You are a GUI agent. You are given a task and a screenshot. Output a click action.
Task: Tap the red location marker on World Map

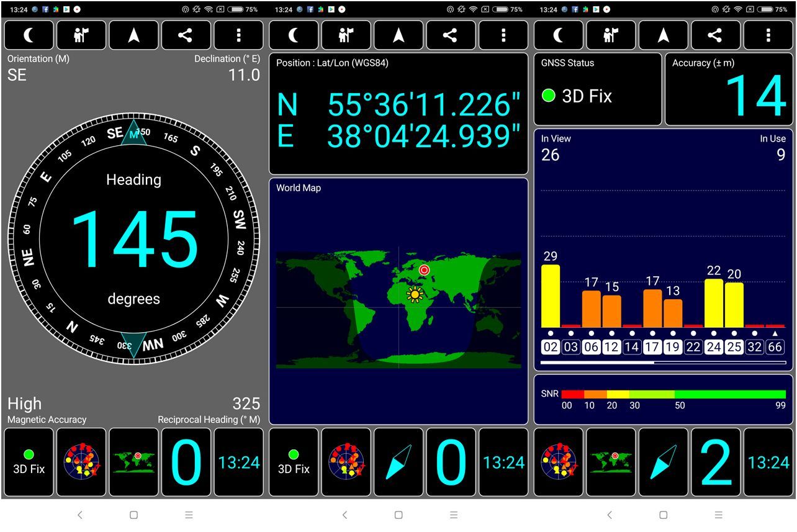tap(424, 270)
